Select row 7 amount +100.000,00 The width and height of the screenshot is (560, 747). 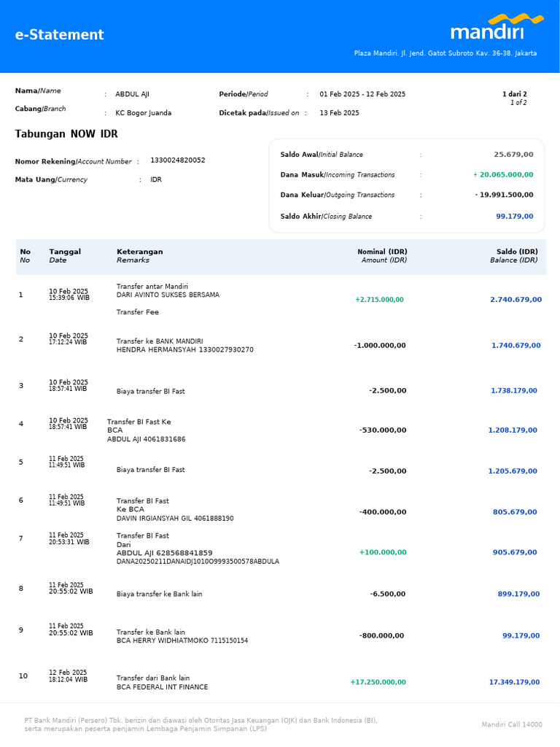pyautogui.click(x=383, y=553)
